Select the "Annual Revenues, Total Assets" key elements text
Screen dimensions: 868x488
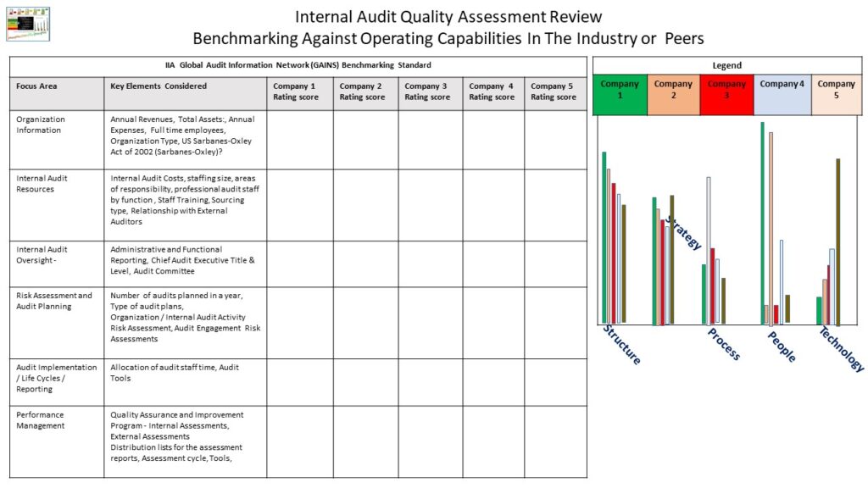click(183, 136)
